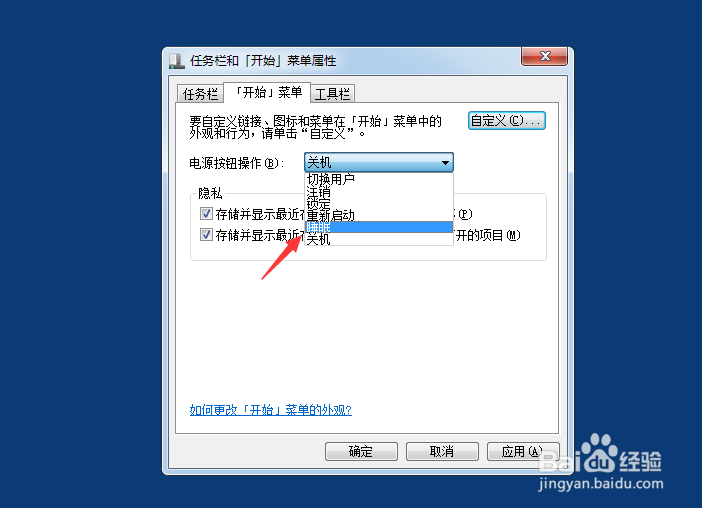Click the 关机 combo box field
This screenshot has height=508, width=702.
coord(379,162)
